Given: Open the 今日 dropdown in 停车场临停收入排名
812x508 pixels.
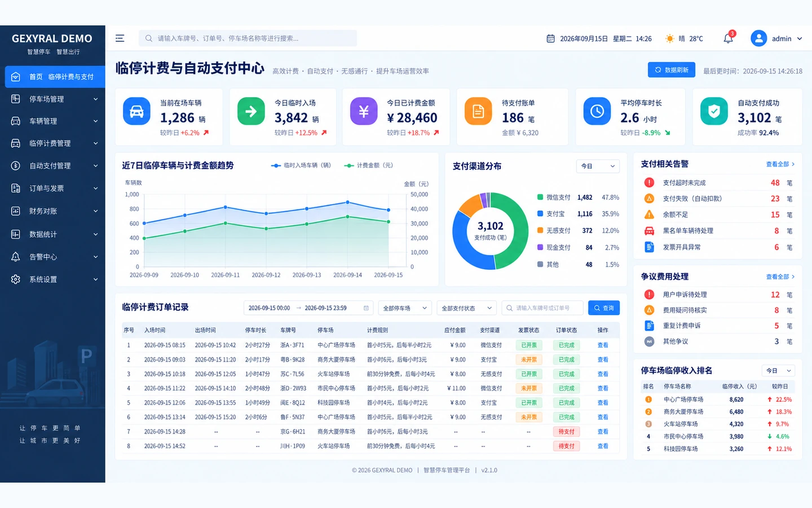Looking at the screenshot, I should (779, 370).
